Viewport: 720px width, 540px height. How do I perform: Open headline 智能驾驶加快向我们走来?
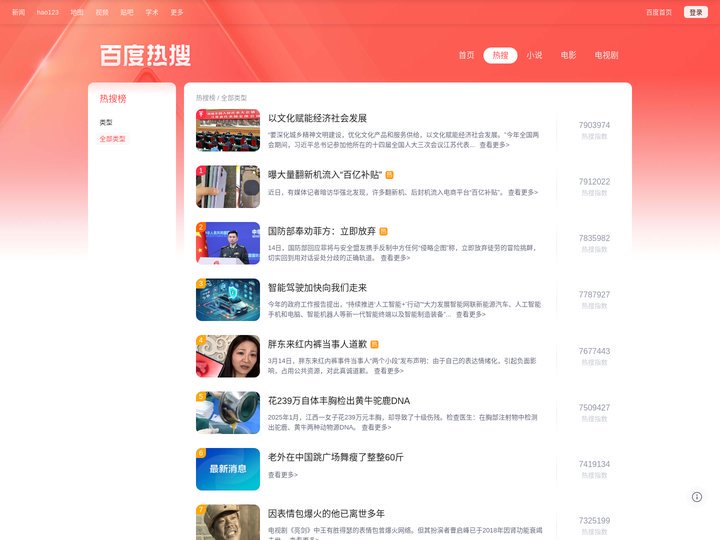point(317,288)
